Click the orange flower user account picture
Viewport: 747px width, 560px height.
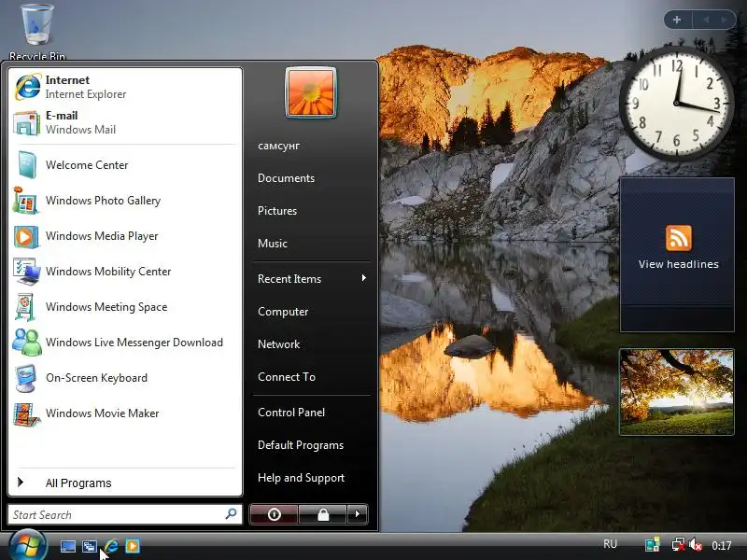coord(311,92)
